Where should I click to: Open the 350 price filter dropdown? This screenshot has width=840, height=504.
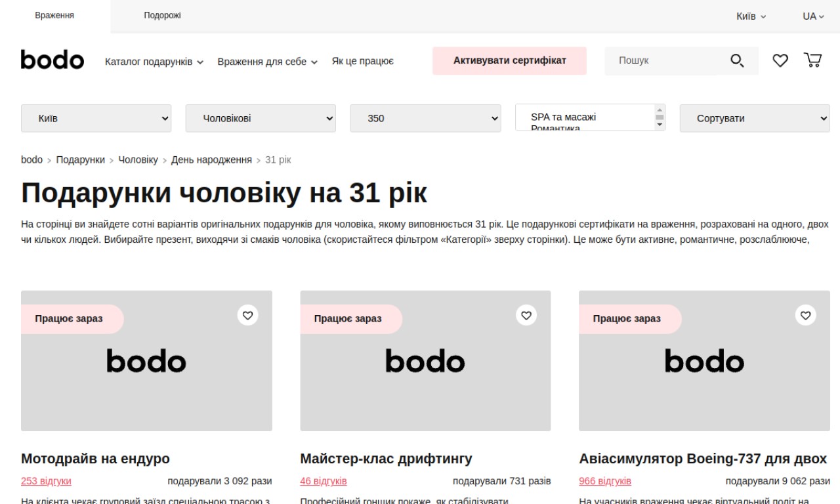click(x=425, y=118)
